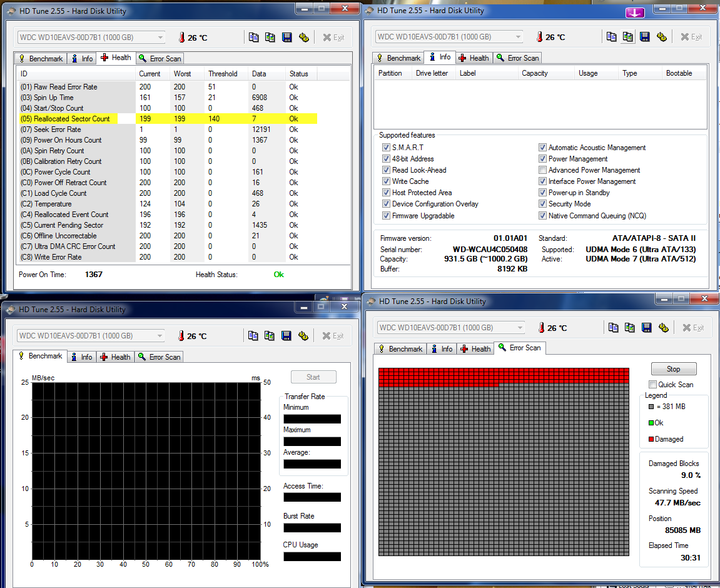Toggle 48-bit Address checkbox

(x=386, y=158)
